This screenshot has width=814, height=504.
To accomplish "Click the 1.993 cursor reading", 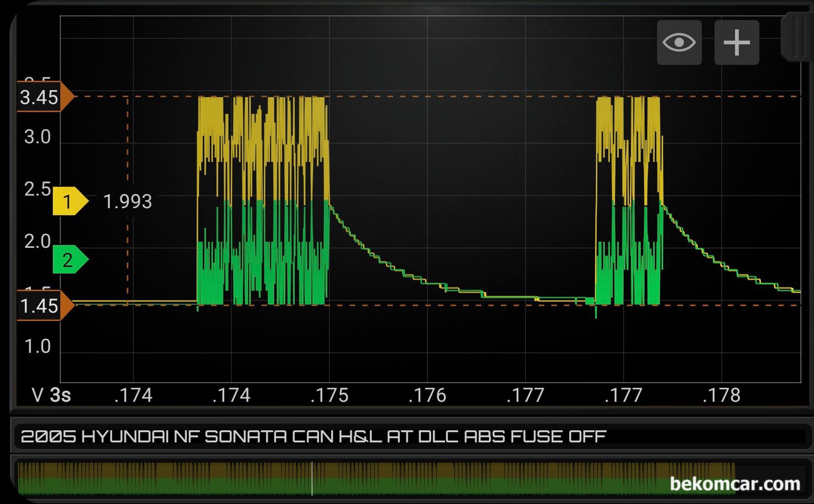I will (128, 202).
